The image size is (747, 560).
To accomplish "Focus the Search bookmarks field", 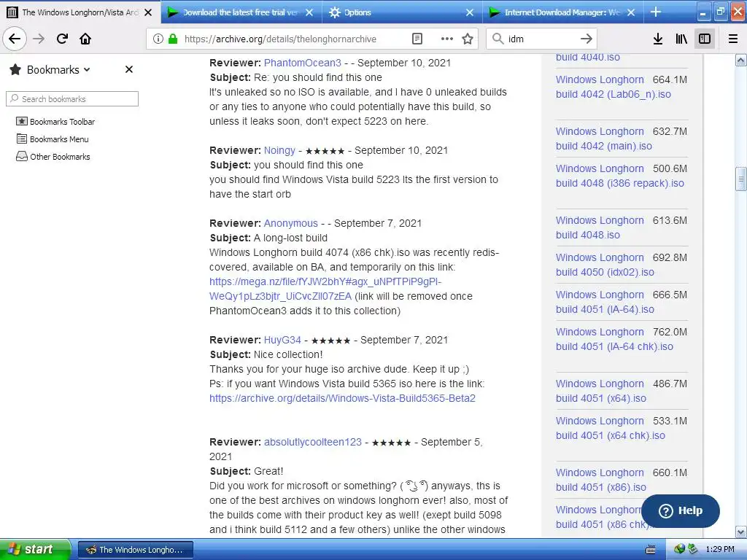I will (72, 99).
